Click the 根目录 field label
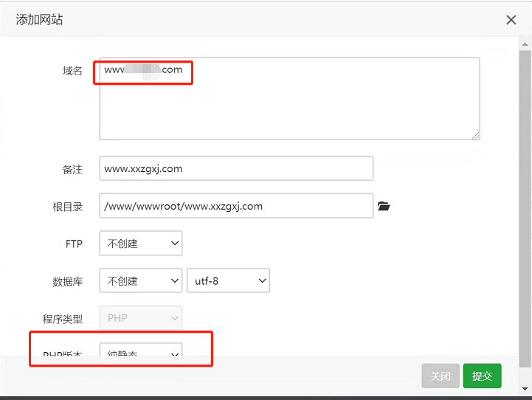Image resolution: width=532 pixels, height=400 pixels. pos(68,207)
